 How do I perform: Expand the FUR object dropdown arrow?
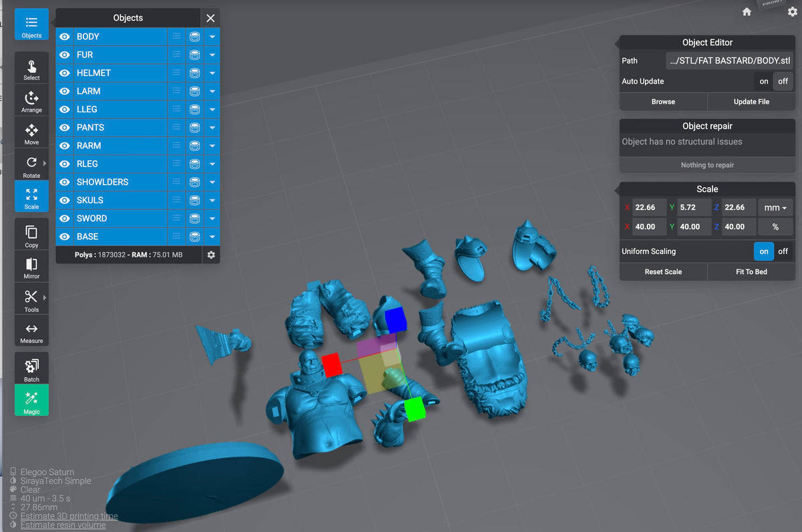(212, 55)
